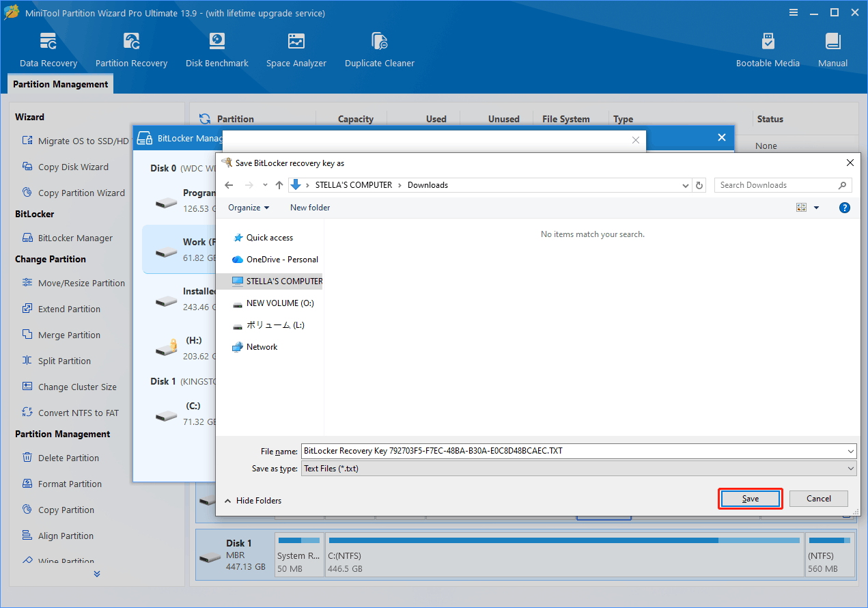868x608 pixels.
Task: Open BitLocker Manager from sidebar
Action: pos(67,238)
